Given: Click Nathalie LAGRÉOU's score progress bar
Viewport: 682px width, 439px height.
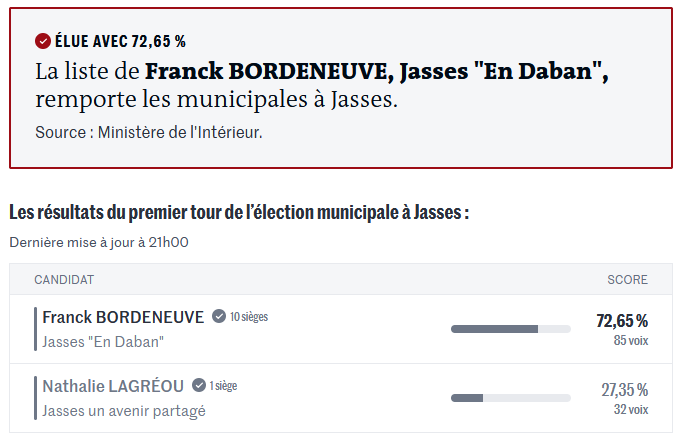Looking at the screenshot, I should click(510, 397).
